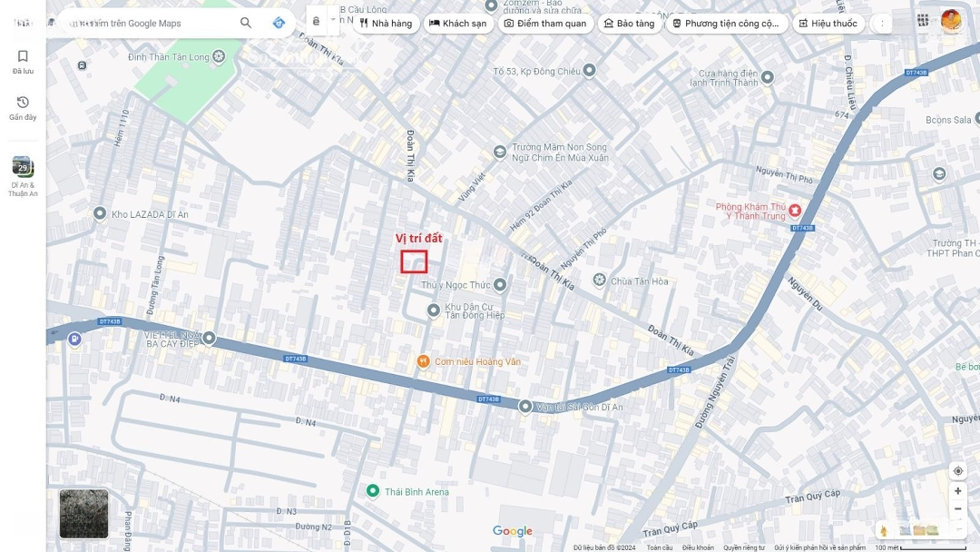Filter map by Nhà hàng
The width and height of the screenshot is (980, 552).
pyautogui.click(x=386, y=24)
